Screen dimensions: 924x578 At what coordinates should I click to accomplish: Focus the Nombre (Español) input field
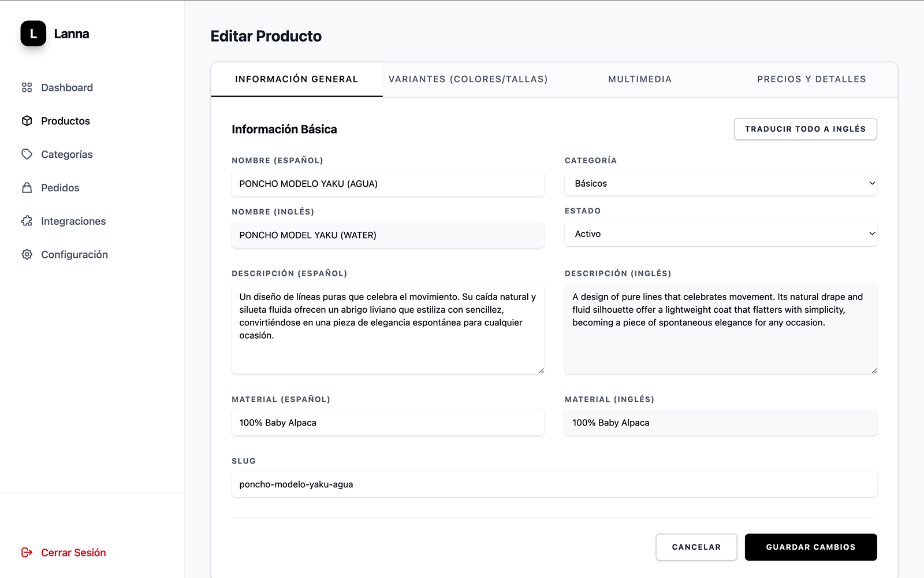point(388,184)
